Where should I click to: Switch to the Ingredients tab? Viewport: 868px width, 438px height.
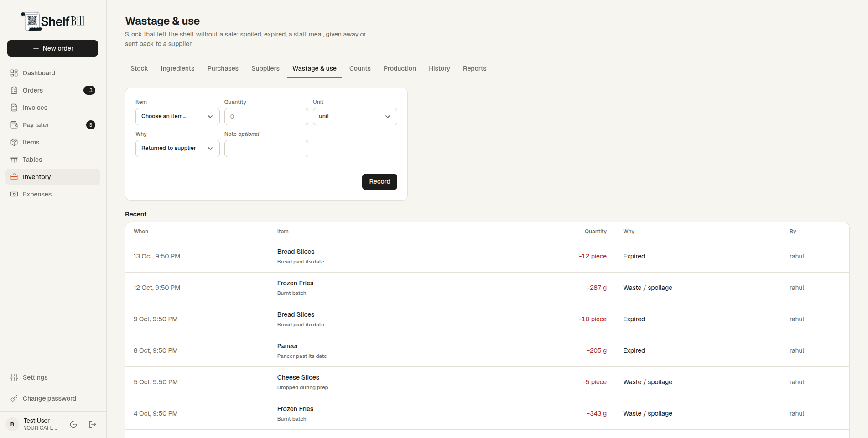(x=177, y=68)
